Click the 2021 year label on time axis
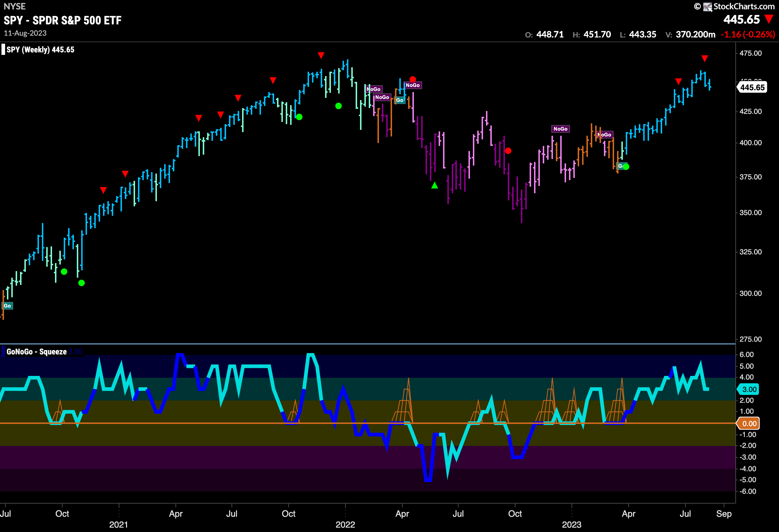This screenshot has width=779, height=532. point(119,525)
